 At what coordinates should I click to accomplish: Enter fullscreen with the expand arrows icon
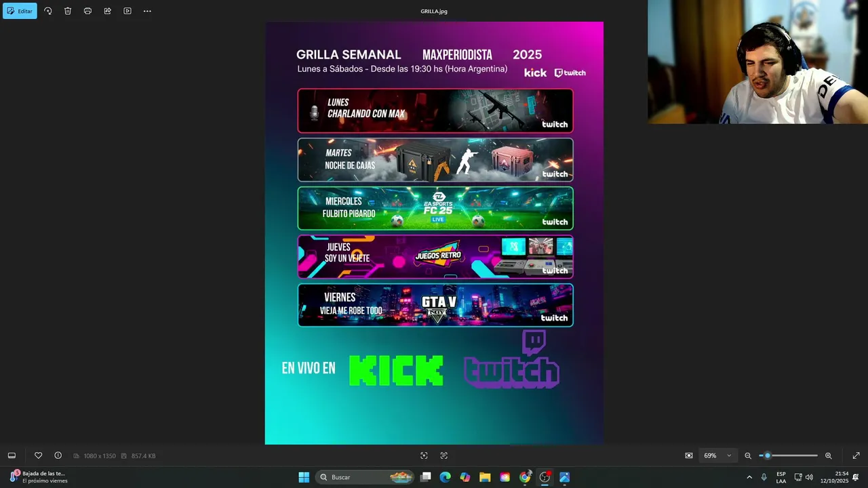click(x=856, y=455)
